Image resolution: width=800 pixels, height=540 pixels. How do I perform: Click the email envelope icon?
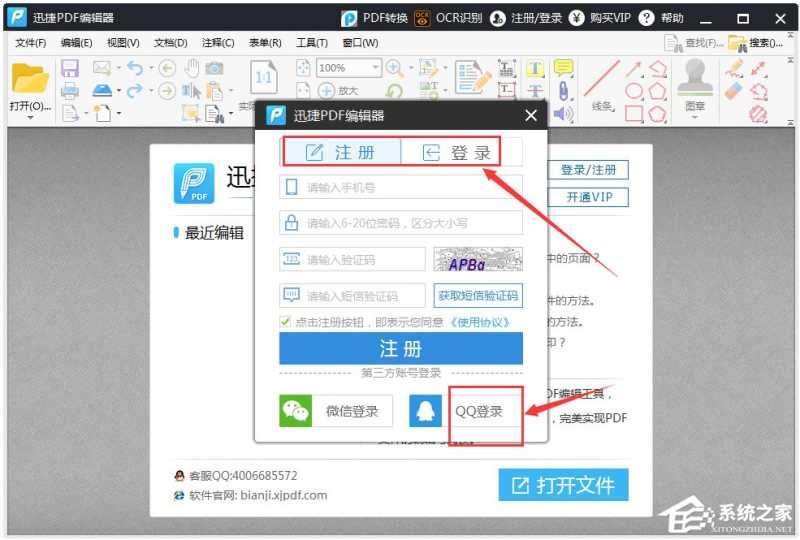(x=102, y=67)
